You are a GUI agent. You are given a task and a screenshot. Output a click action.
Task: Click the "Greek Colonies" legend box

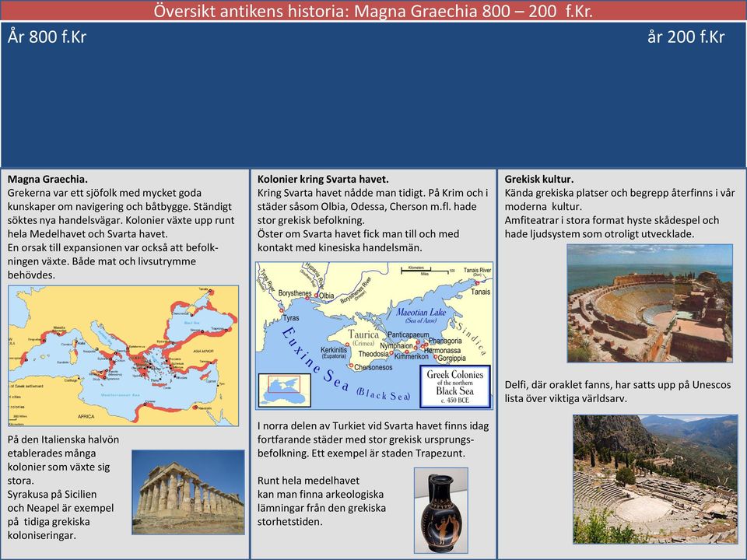tap(455, 387)
